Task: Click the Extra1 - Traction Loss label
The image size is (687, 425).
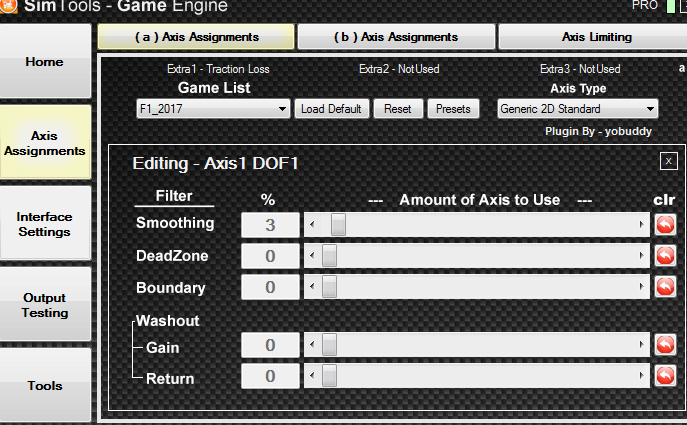Action: [x=218, y=69]
